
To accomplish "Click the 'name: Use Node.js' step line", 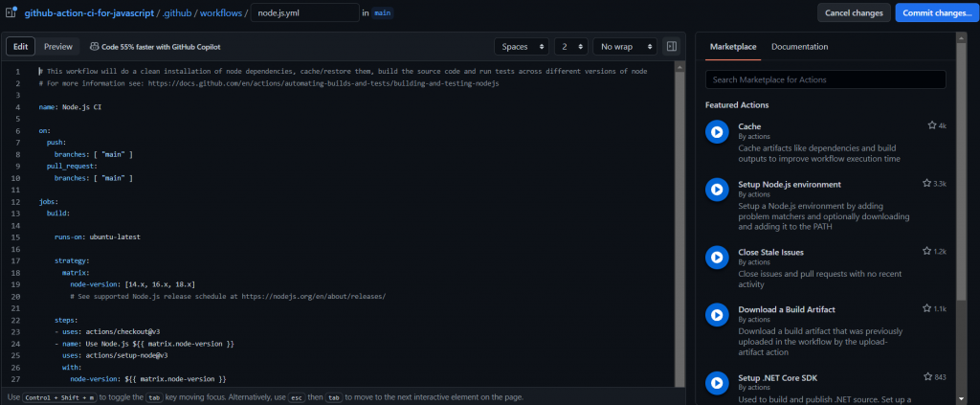I will [145, 344].
